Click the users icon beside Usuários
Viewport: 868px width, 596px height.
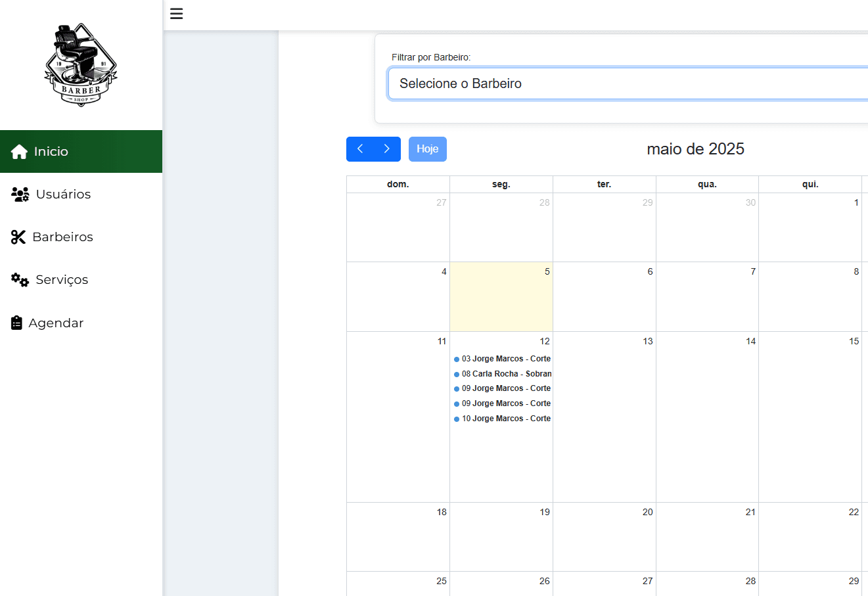point(20,194)
